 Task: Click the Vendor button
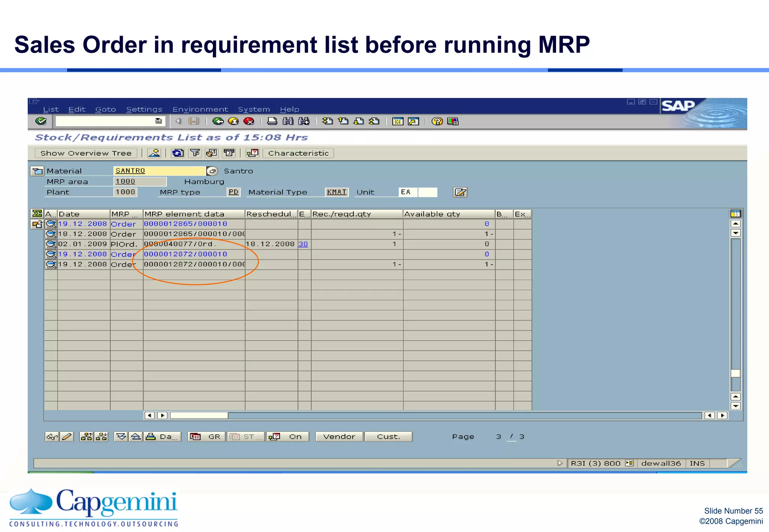pyautogui.click(x=339, y=437)
